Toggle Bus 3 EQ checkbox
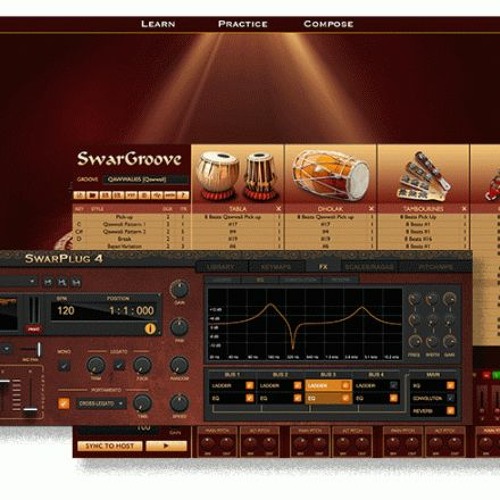The width and height of the screenshot is (500, 500). pyautogui.click(x=346, y=398)
